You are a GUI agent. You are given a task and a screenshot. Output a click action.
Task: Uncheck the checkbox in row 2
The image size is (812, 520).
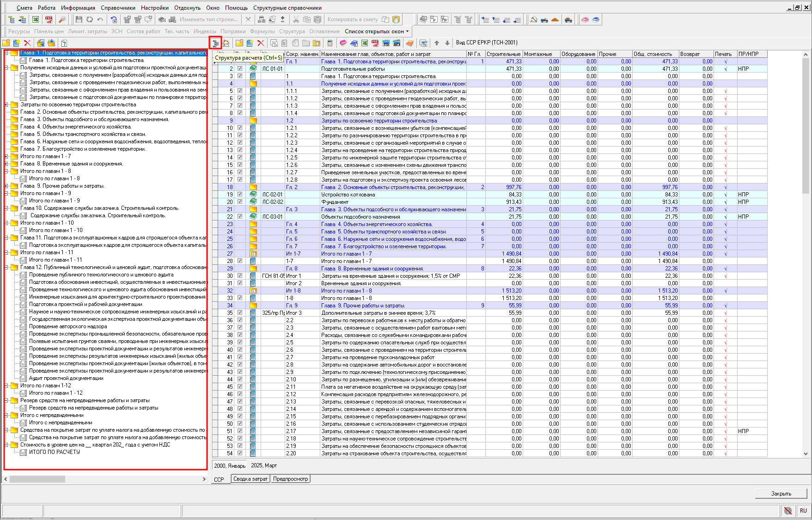[x=240, y=69]
